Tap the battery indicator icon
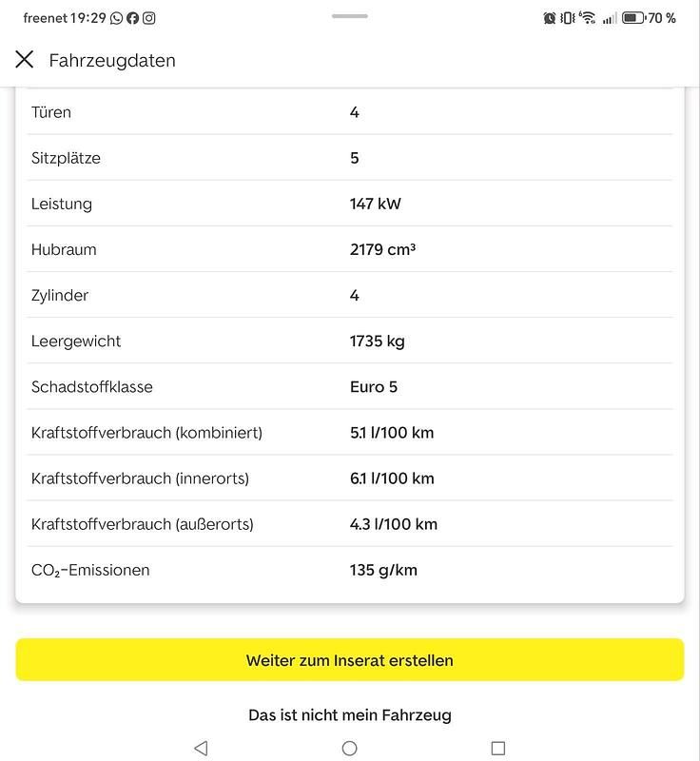 click(633, 18)
